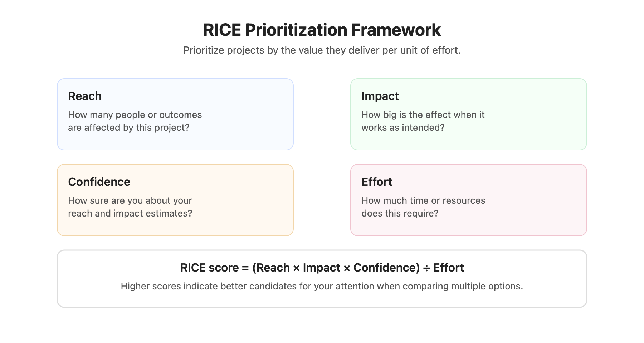Click the word Impact inside the formula
Viewport: 644px width, 343px height.
click(x=322, y=268)
